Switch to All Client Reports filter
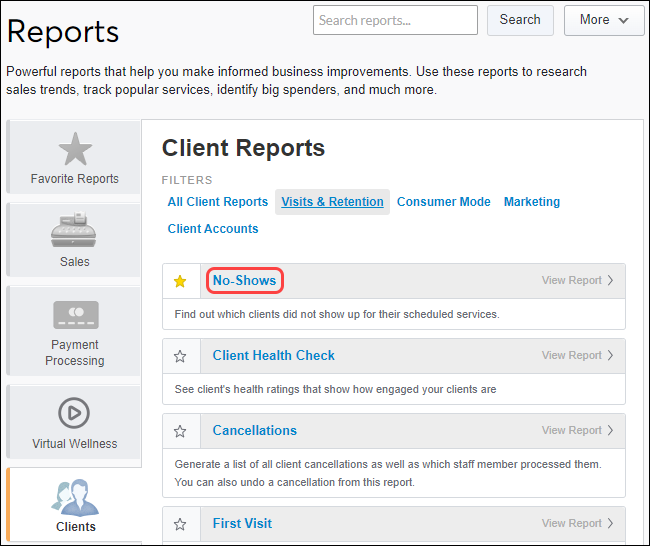Viewport: 650px width, 546px height. [x=217, y=202]
